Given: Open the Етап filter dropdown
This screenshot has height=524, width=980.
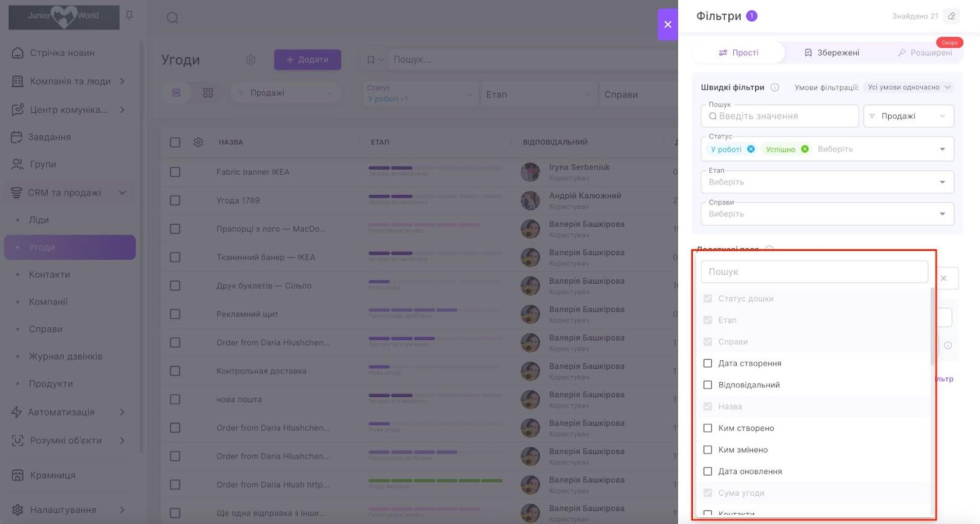Looking at the screenshot, I should (x=827, y=182).
